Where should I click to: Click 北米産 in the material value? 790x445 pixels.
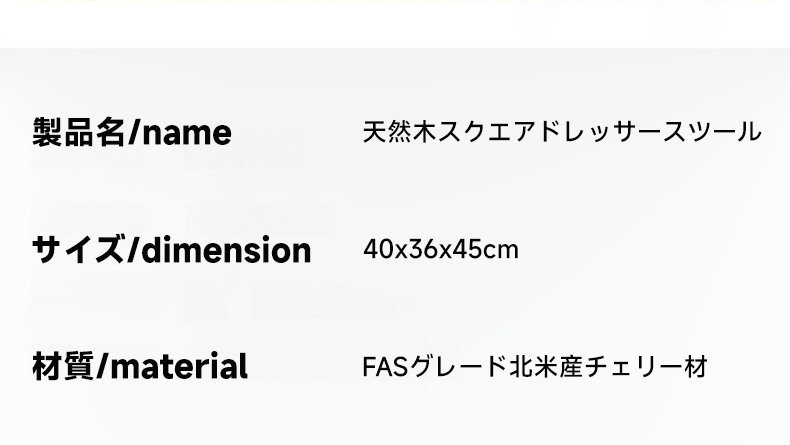tap(546, 366)
